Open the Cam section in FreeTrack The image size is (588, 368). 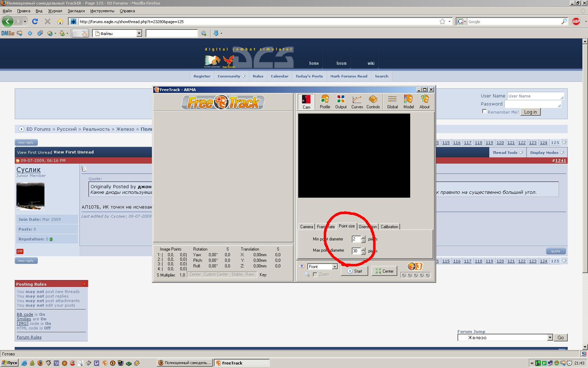click(x=306, y=102)
